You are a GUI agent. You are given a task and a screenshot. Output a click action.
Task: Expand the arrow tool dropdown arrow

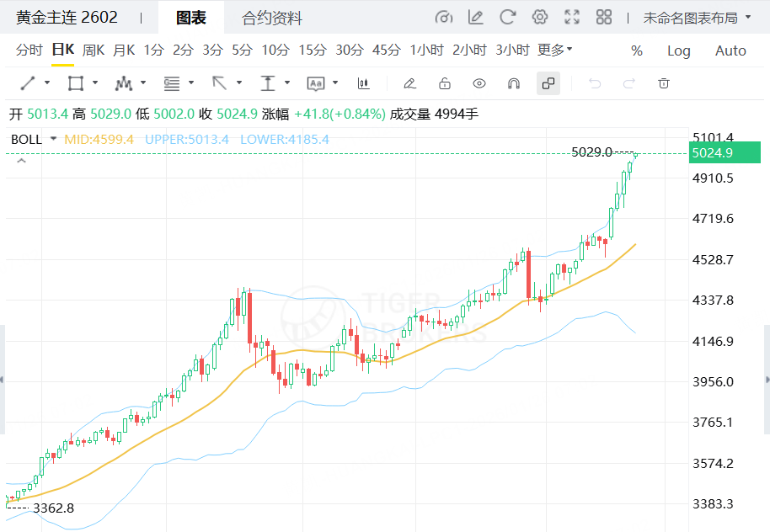[x=239, y=82]
